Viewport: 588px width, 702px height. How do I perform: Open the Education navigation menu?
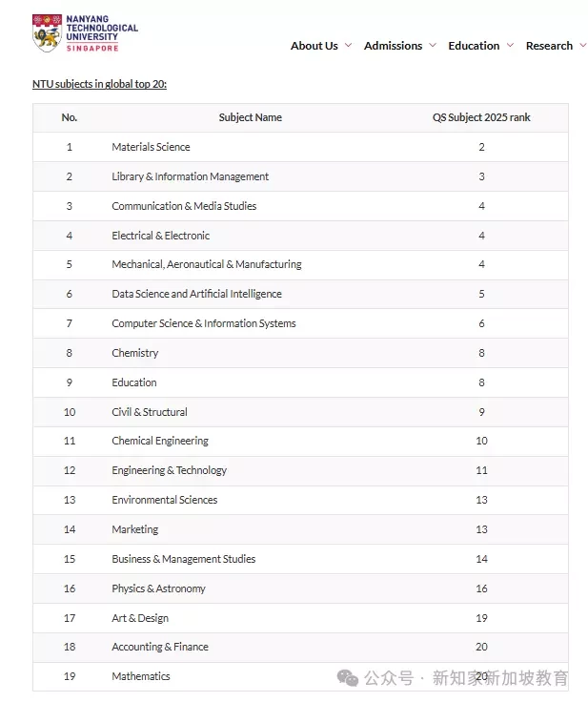[x=474, y=46]
